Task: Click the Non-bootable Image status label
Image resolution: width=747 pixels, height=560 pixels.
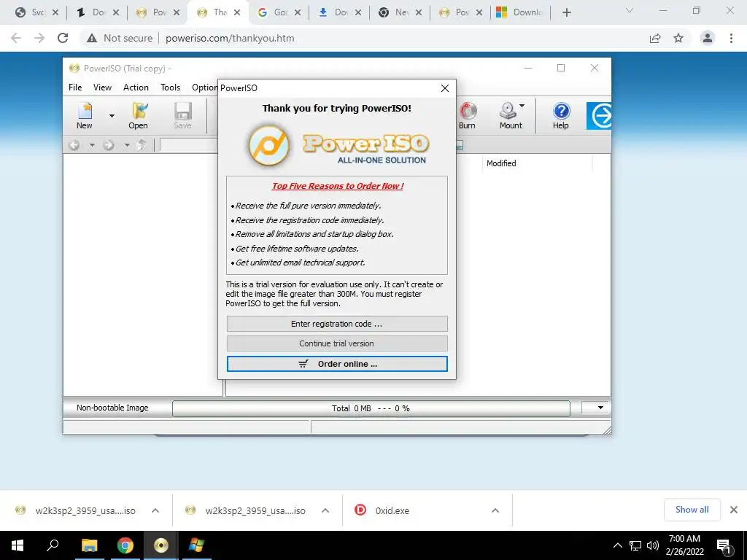Action: [x=112, y=408]
